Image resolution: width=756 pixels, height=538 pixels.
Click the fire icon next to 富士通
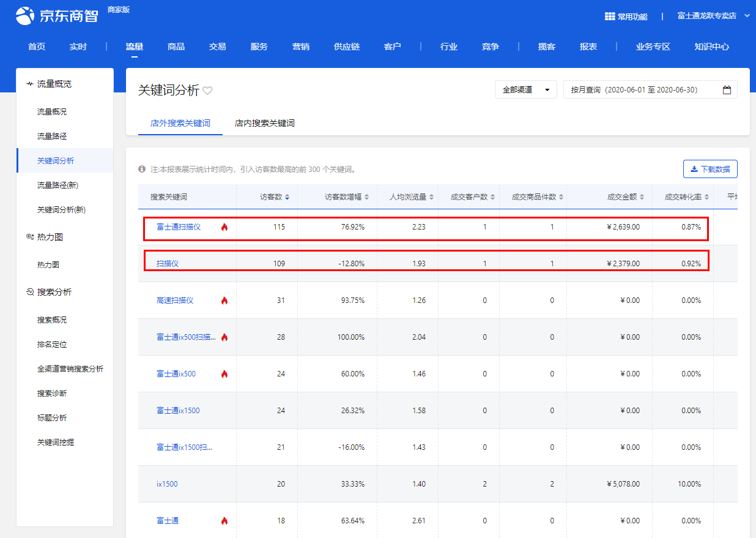point(224,521)
